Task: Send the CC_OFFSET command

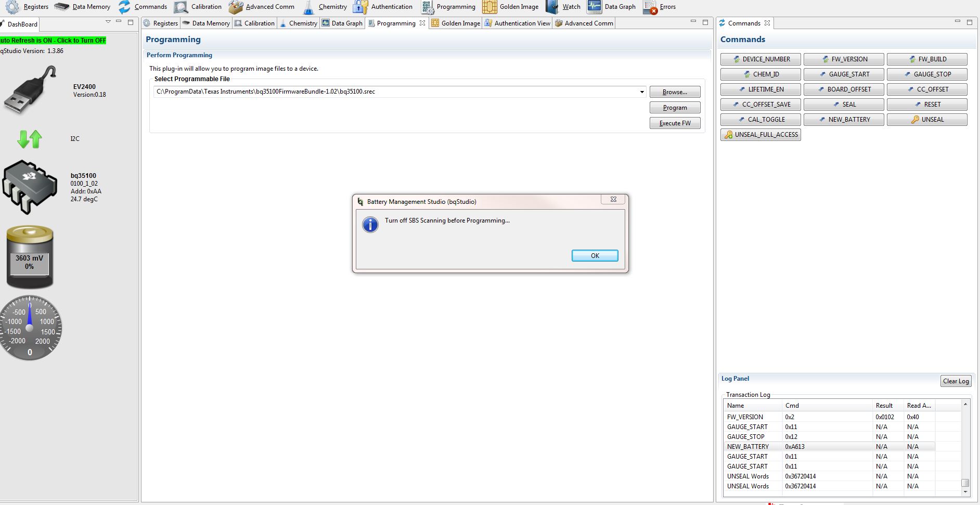Action: click(927, 89)
